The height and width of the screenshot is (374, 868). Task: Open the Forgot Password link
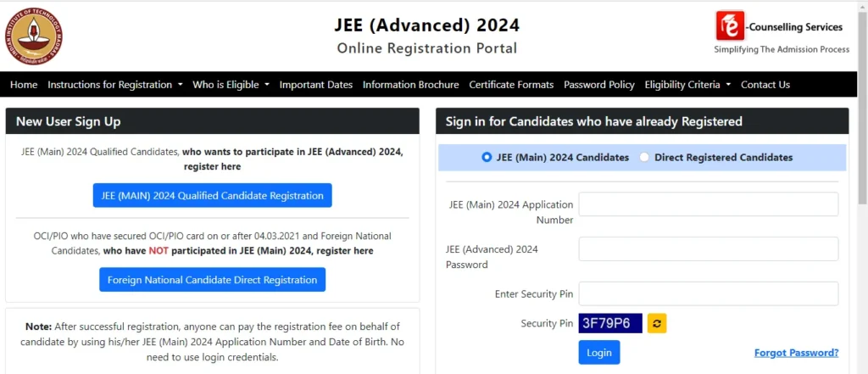(x=796, y=353)
